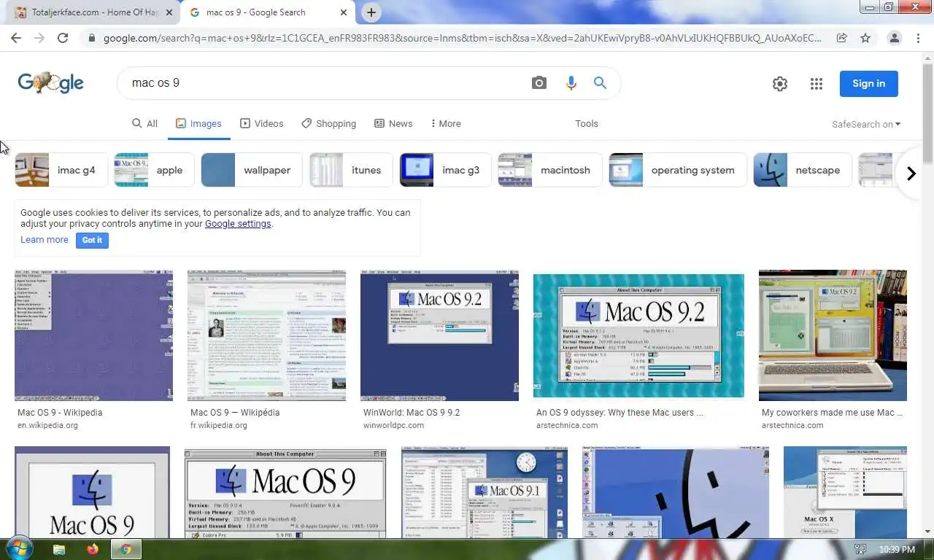The height and width of the screenshot is (560, 934).
Task: Select the 'wallpaper' suggestion chip
Action: pos(251,170)
